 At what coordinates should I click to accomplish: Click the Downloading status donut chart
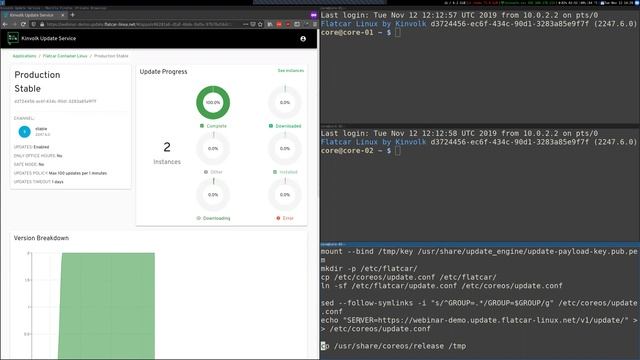pos(213,195)
